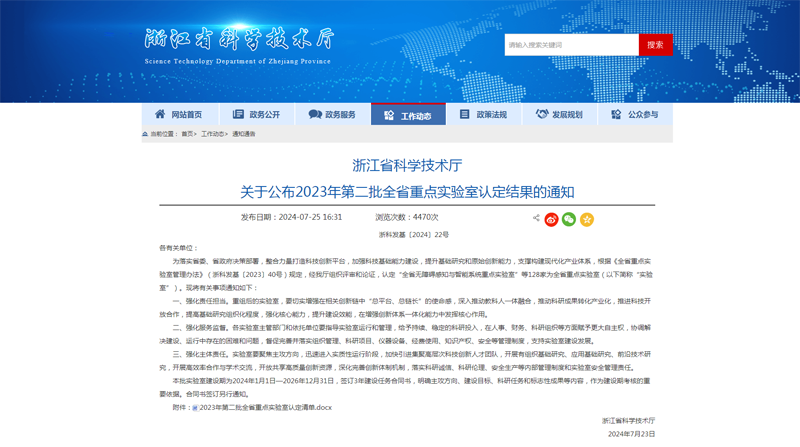The height and width of the screenshot is (447, 800).
Task: Click the location icon before 当前位置
Action: [x=145, y=134]
